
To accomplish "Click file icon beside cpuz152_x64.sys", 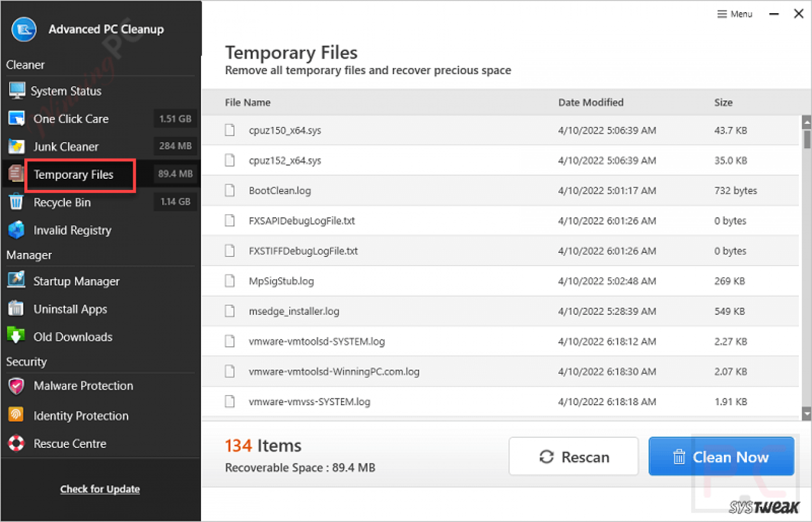I will coord(230,160).
